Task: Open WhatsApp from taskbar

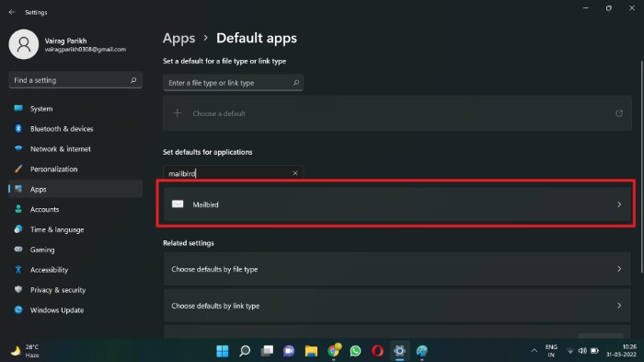Action: 356,351
